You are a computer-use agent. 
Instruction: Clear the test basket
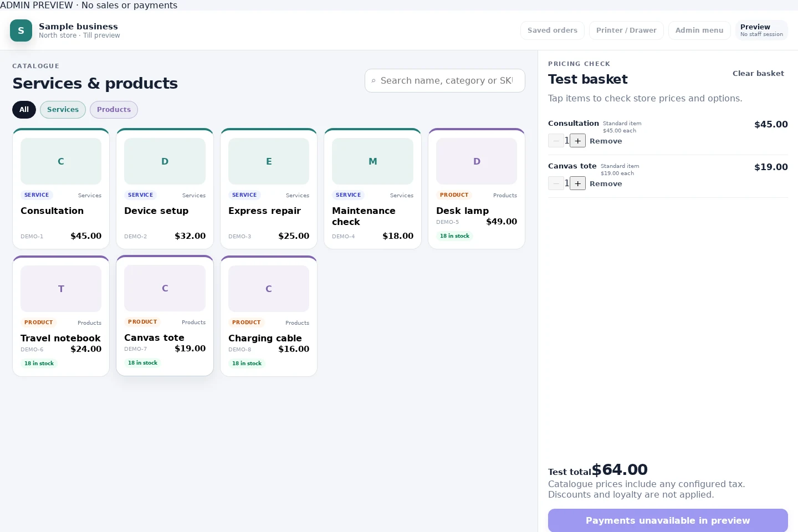coord(758,74)
